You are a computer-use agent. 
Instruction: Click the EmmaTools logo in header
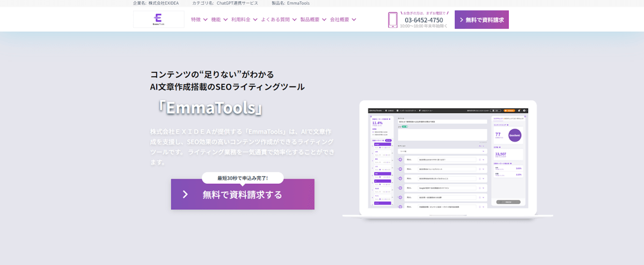pyautogui.click(x=158, y=19)
